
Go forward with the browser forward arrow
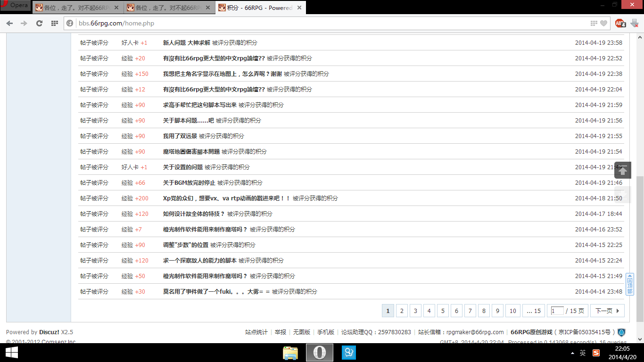pyautogui.click(x=24, y=23)
